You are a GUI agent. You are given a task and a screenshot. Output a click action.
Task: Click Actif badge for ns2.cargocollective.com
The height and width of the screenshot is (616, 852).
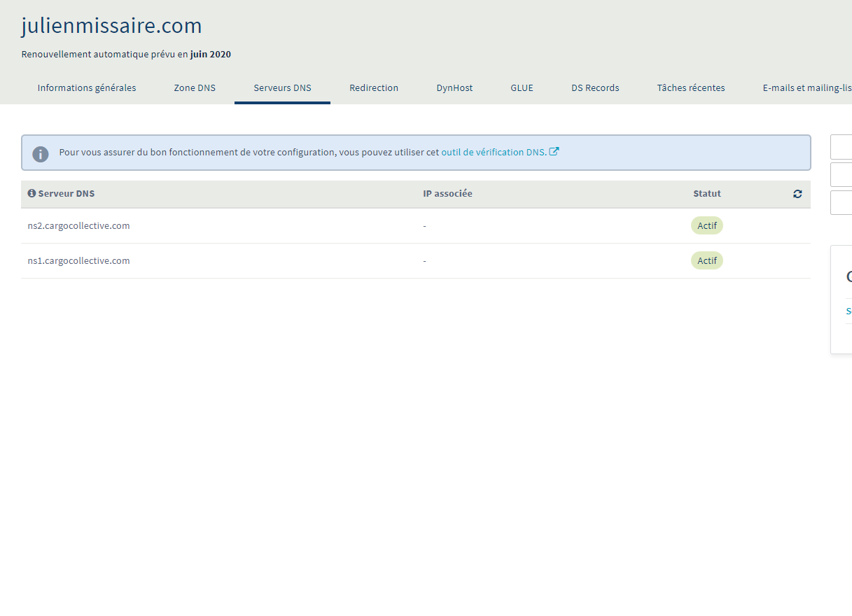(706, 225)
